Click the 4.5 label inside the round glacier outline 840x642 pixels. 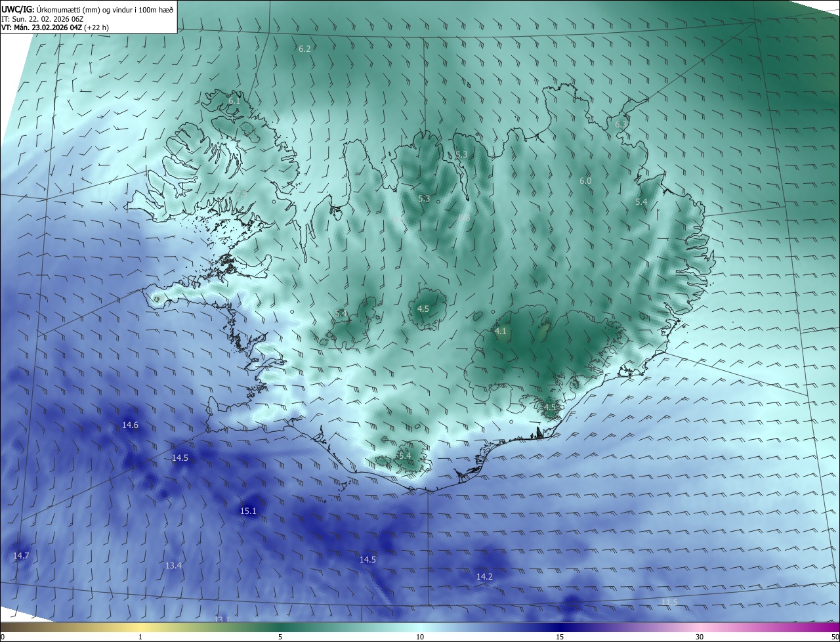[x=423, y=309]
